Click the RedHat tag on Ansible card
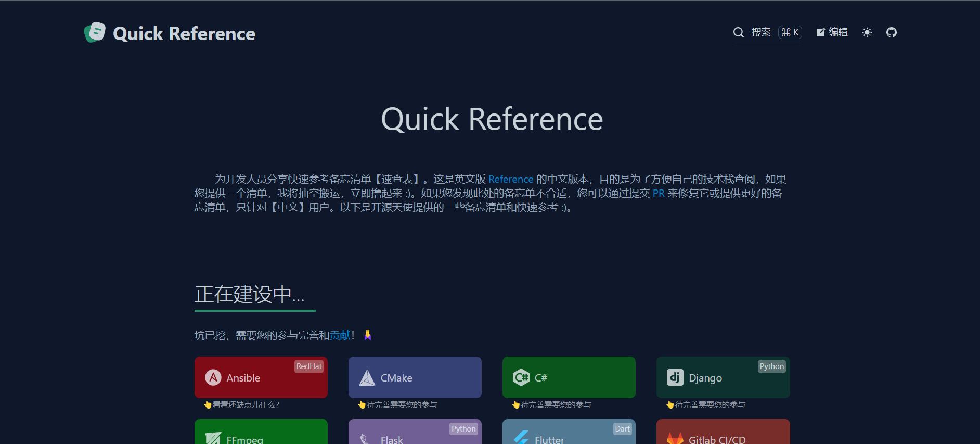The width and height of the screenshot is (980, 444). click(309, 366)
